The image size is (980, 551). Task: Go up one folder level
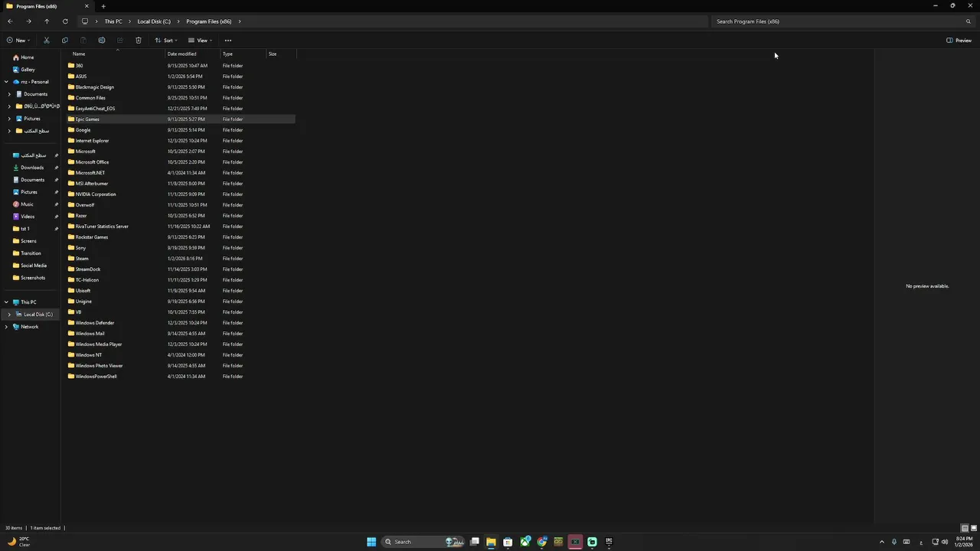(47, 21)
